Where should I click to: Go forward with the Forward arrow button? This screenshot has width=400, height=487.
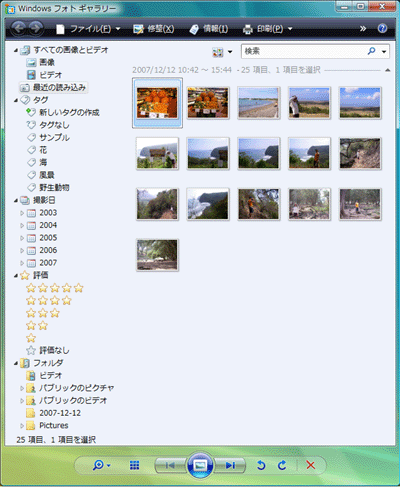coord(36,29)
